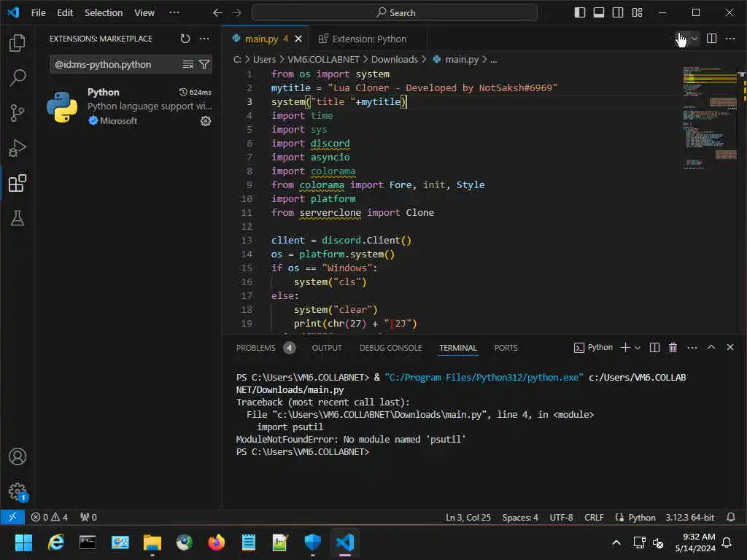This screenshot has width=747, height=560.
Task: Open notifications bell in status bar
Action: (731, 517)
